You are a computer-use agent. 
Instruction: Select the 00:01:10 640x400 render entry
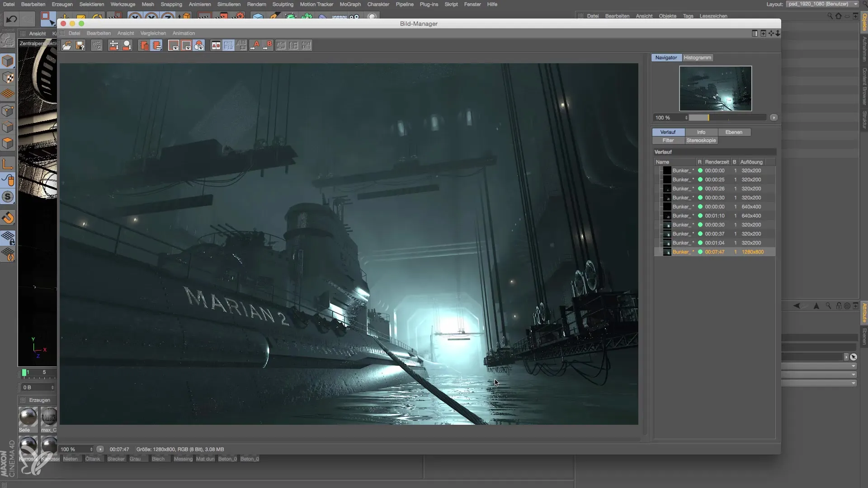pos(715,216)
